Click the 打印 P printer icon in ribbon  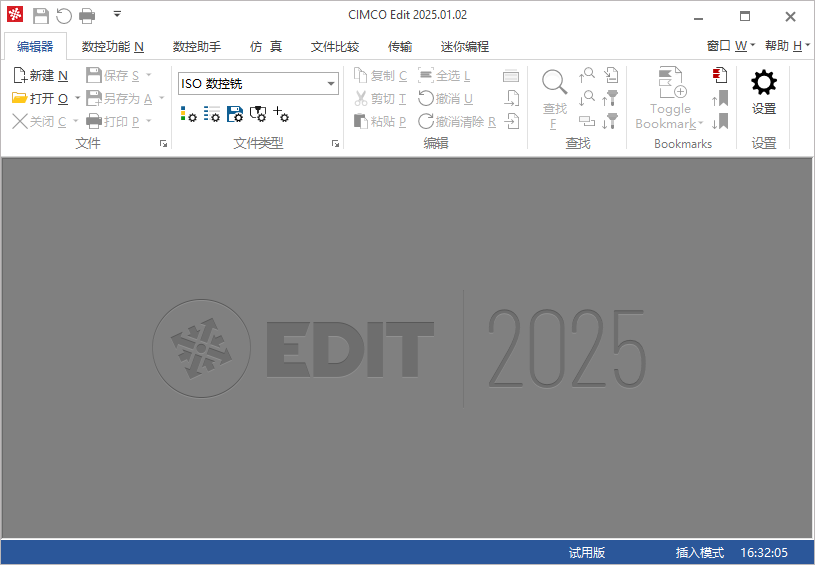point(94,122)
